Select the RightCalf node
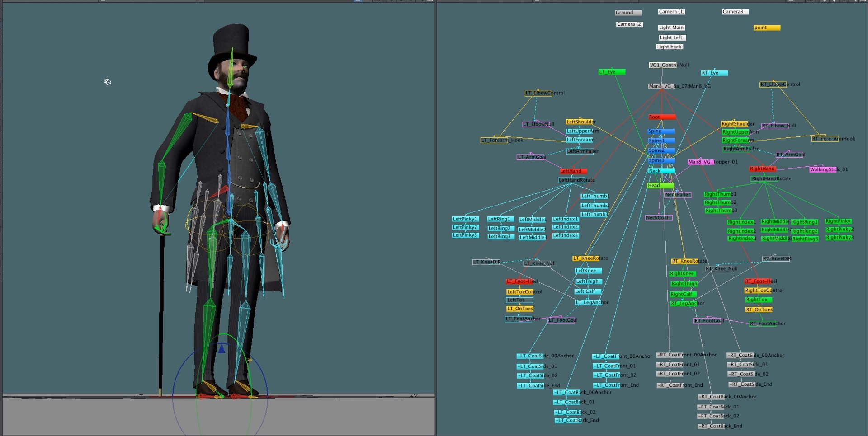Screen dimensions: 868x436 coord(683,294)
